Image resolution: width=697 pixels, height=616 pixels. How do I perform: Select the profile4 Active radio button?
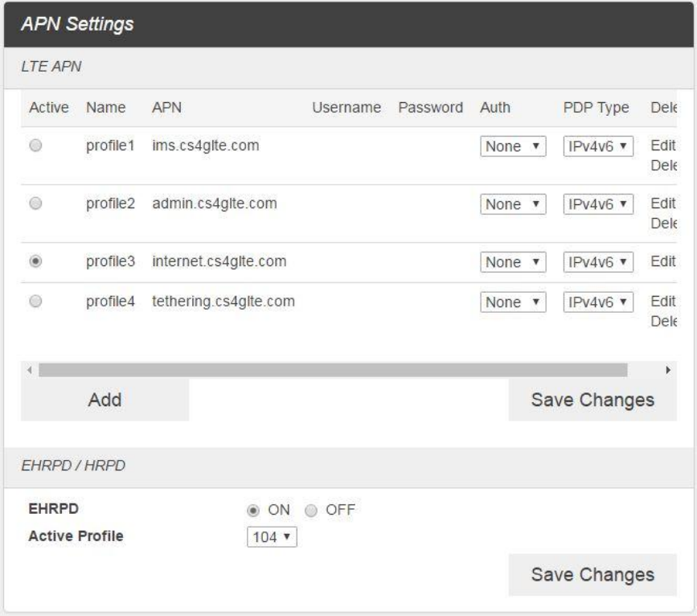(36, 302)
